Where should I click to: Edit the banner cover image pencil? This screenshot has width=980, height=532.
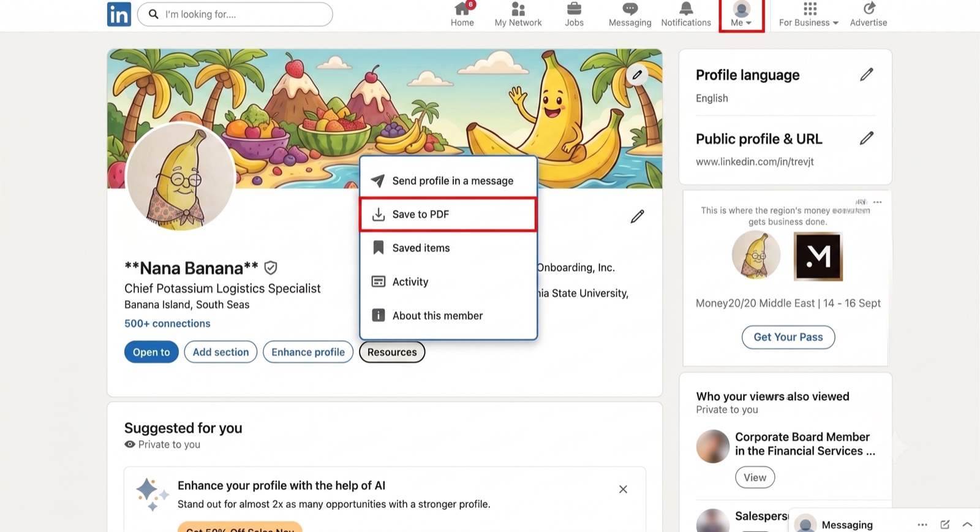637,75
